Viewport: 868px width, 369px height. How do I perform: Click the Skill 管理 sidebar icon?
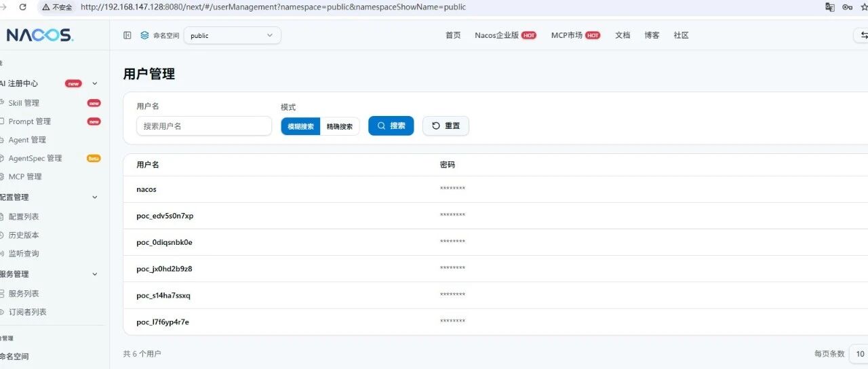(1, 103)
